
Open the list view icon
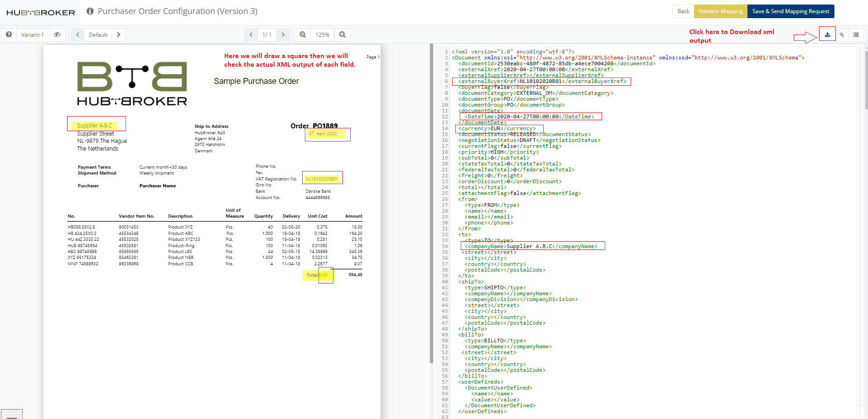click(x=856, y=34)
